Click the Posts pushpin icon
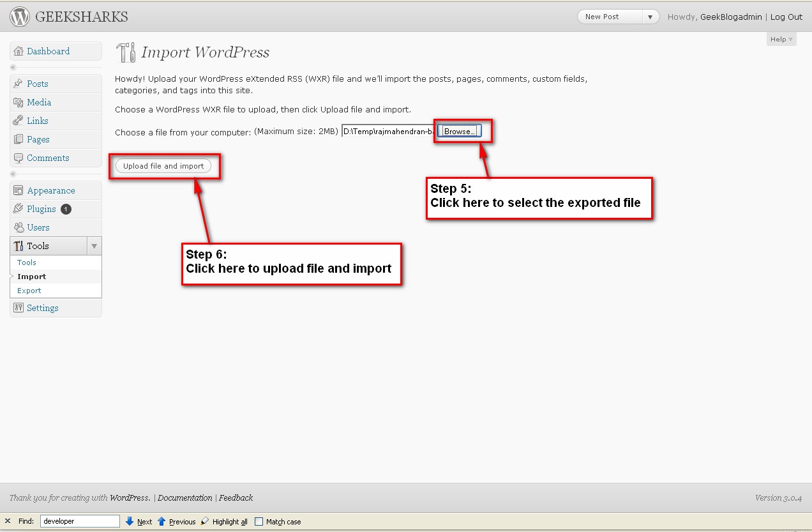Image resolution: width=812 pixels, height=532 pixels. click(19, 84)
